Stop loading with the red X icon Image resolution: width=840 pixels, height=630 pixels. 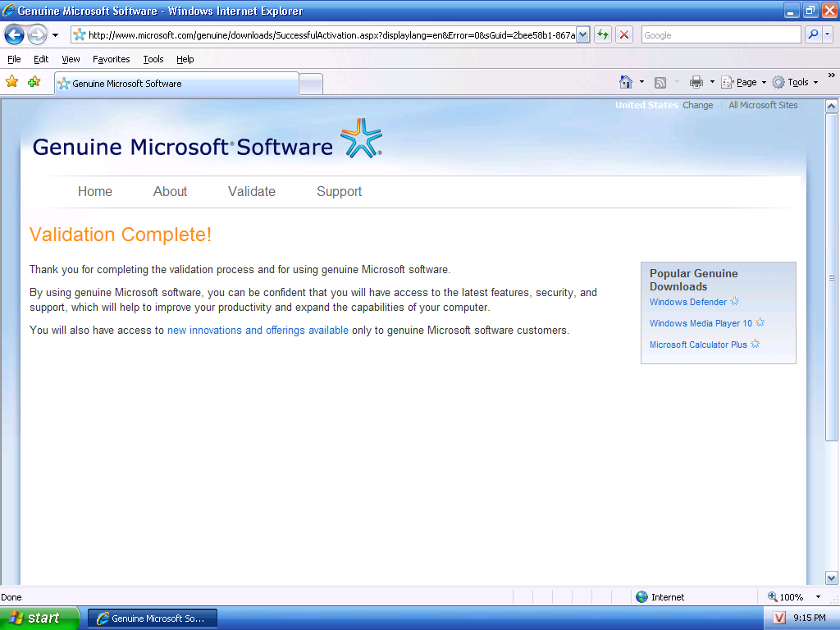tap(624, 35)
